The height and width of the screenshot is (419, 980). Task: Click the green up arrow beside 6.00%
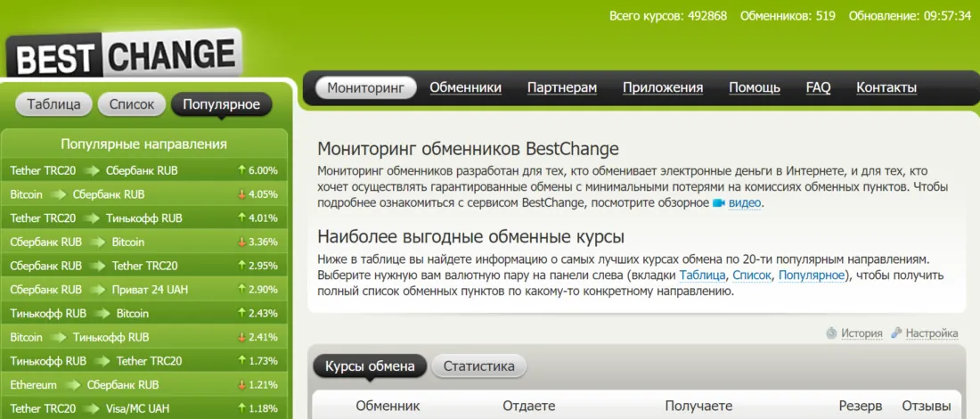click(241, 170)
